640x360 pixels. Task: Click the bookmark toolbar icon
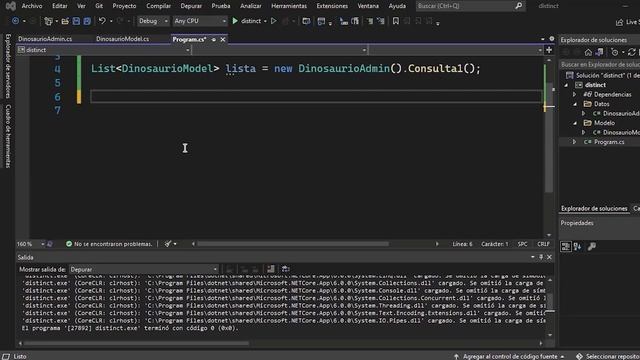click(x=396, y=21)
